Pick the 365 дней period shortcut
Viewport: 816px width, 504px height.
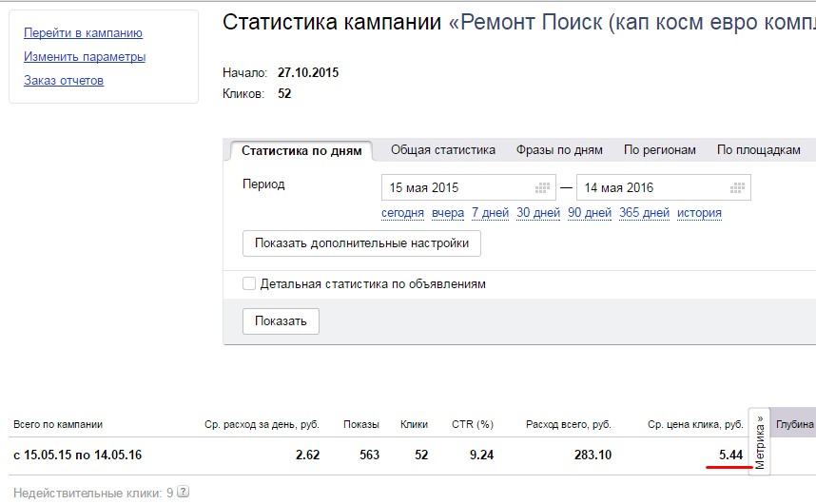(x=644, y=213)
